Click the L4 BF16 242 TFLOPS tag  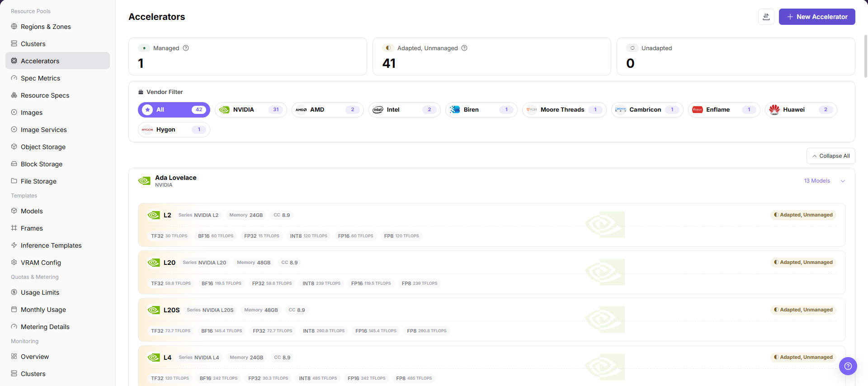pos(219,378)
